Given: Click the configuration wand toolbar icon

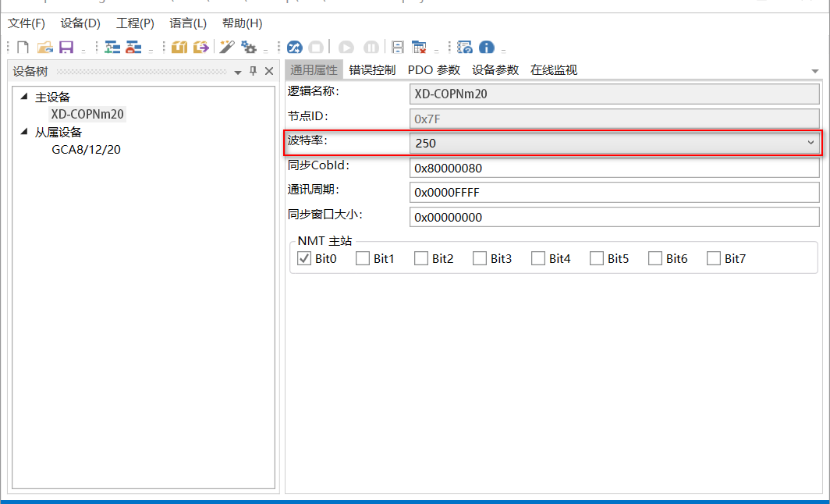Looking at the screenshot, I should click(227, 47).
